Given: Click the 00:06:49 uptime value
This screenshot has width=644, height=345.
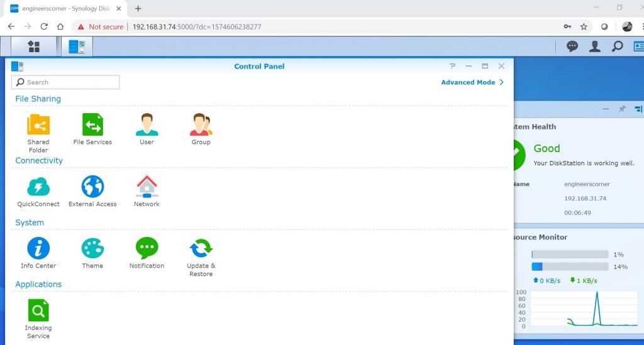Looking at the screenshot, I should point(577,212).
